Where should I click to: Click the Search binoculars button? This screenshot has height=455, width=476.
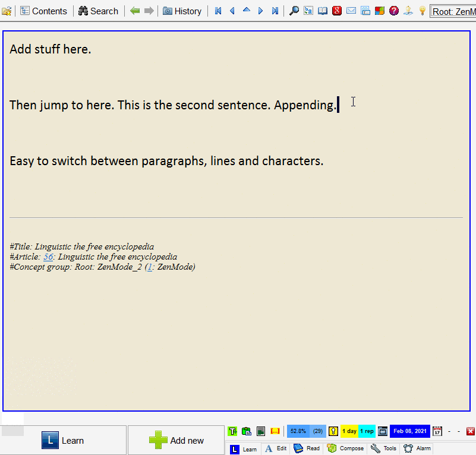pos(98,11)
